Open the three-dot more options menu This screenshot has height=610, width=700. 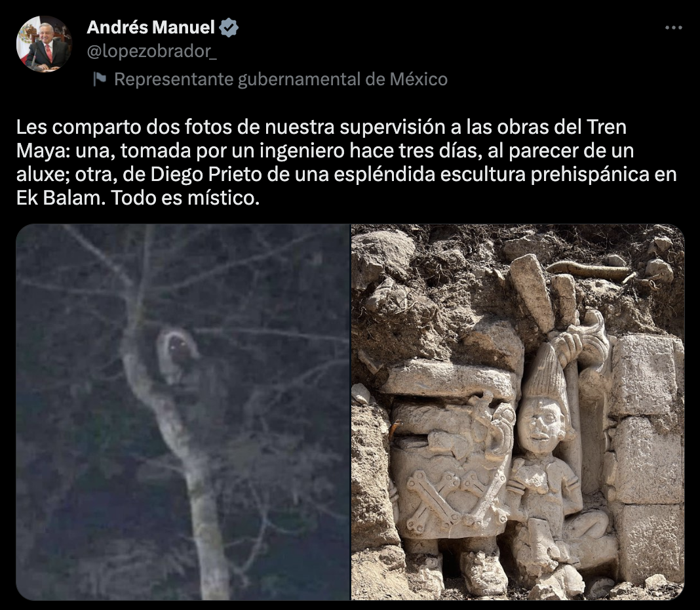pyautogui.click(x=673, y=28)
